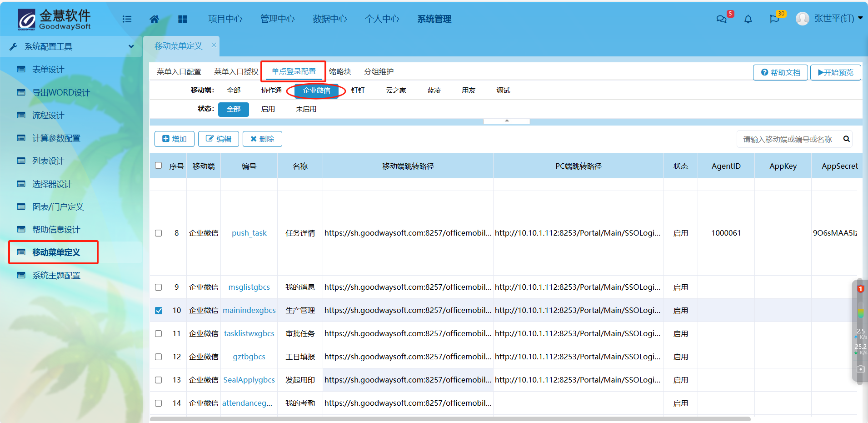Click the 表单设计 sidebar icon
Screen dimensions: 868x423
pyautogui.click(x=21, y=69)
